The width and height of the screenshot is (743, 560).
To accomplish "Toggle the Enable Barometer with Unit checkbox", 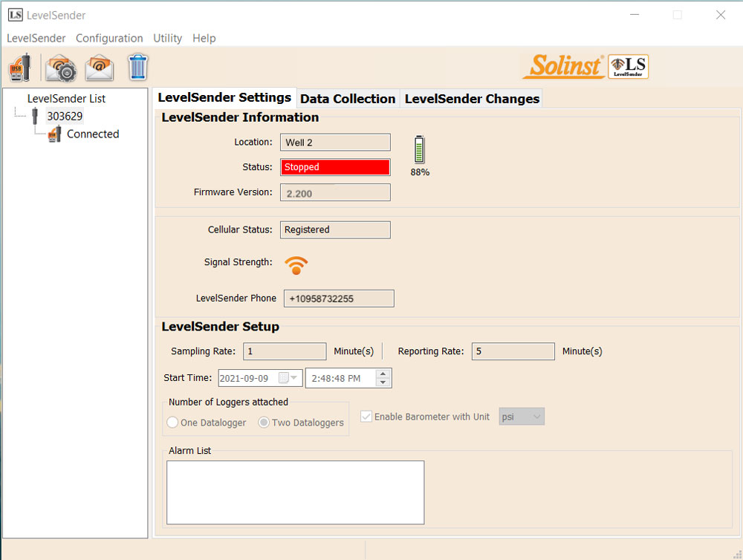I will pos(366,416).
